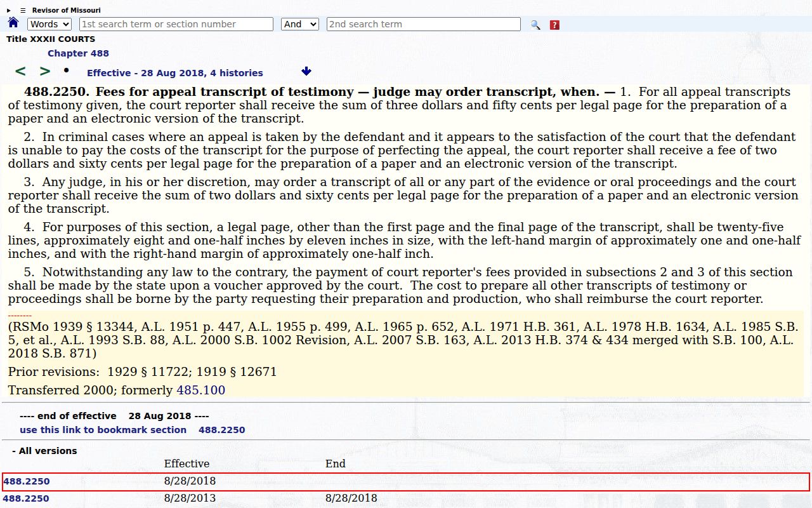Screen dimensions: 812x508
Task: Click the bullet dot beside navigation arrows
Action: 67,70
